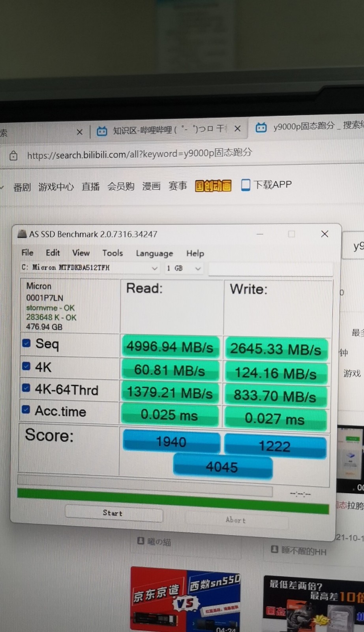364x632 pixels.
Task: Click the write access time 0.027 ms
Action: [276, 419]
